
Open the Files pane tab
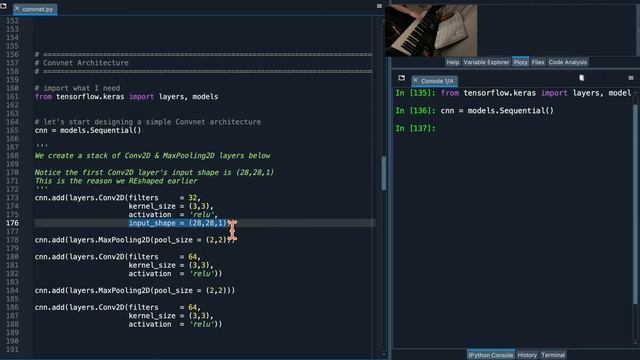point(538,62)
